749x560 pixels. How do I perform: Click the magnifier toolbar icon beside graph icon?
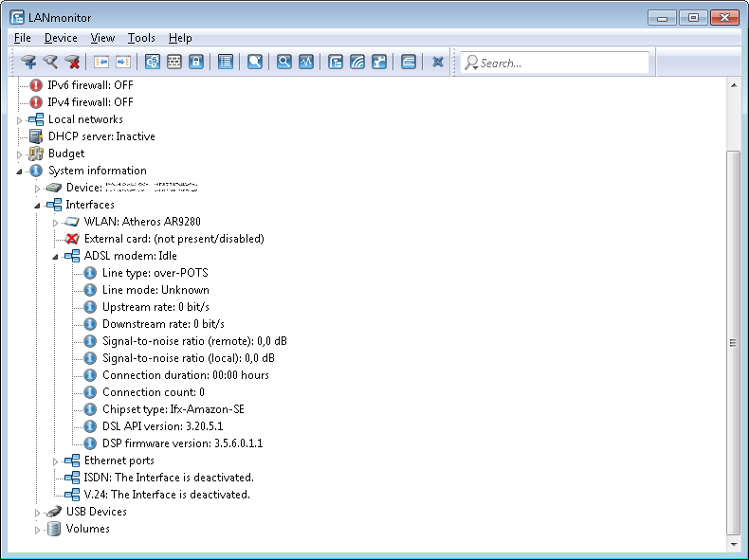[x=283, y=63]
